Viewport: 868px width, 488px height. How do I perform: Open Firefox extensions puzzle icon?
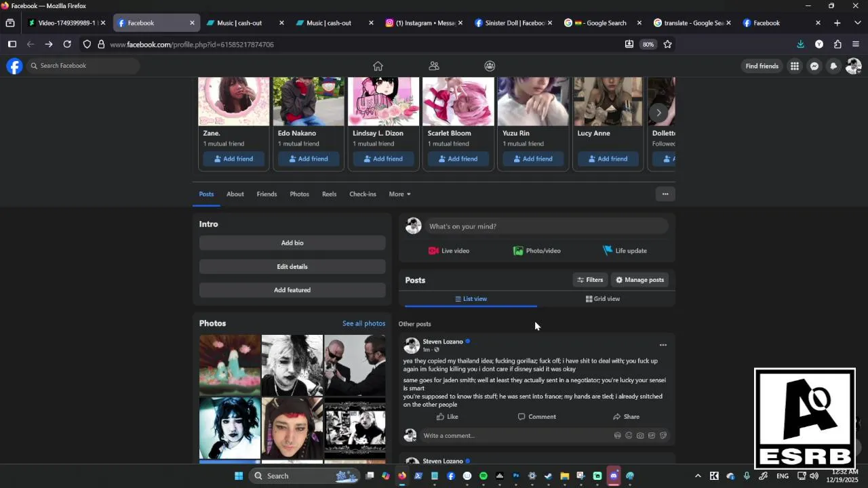pos(837,44)
